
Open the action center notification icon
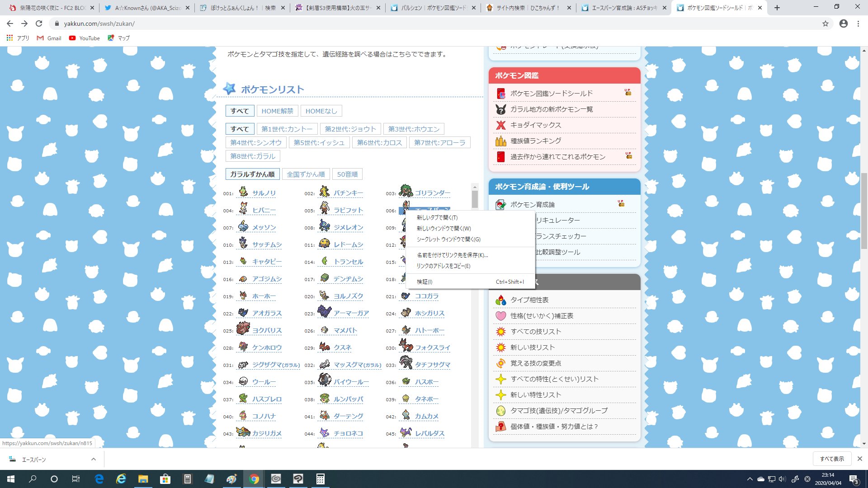854,479
